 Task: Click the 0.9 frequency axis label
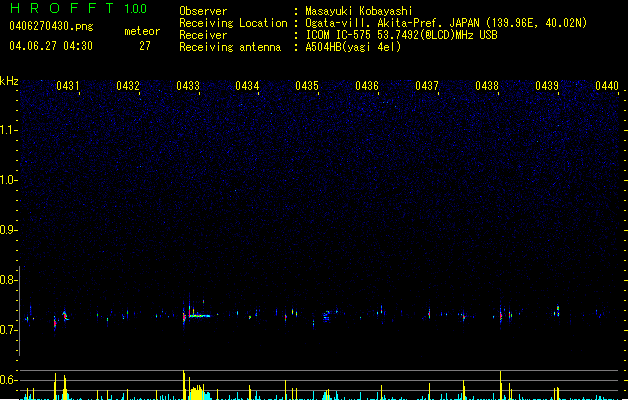pos(8,230)
